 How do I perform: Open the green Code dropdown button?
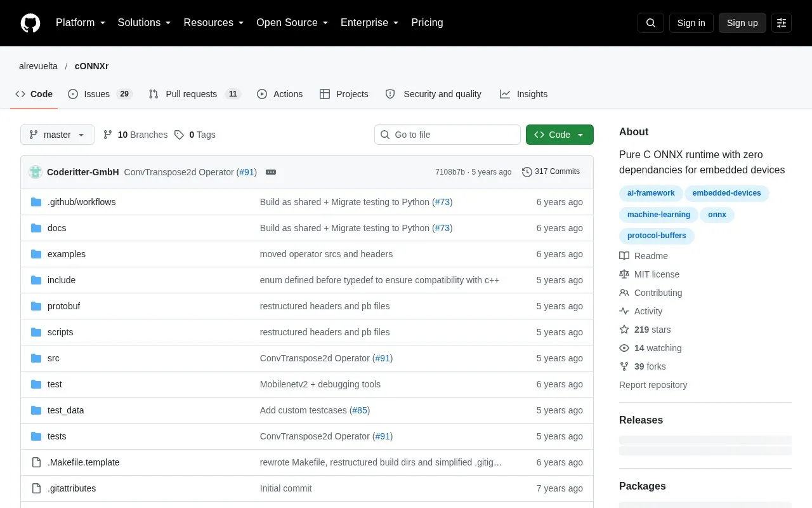pyautogui.click(x=560, y=135)
